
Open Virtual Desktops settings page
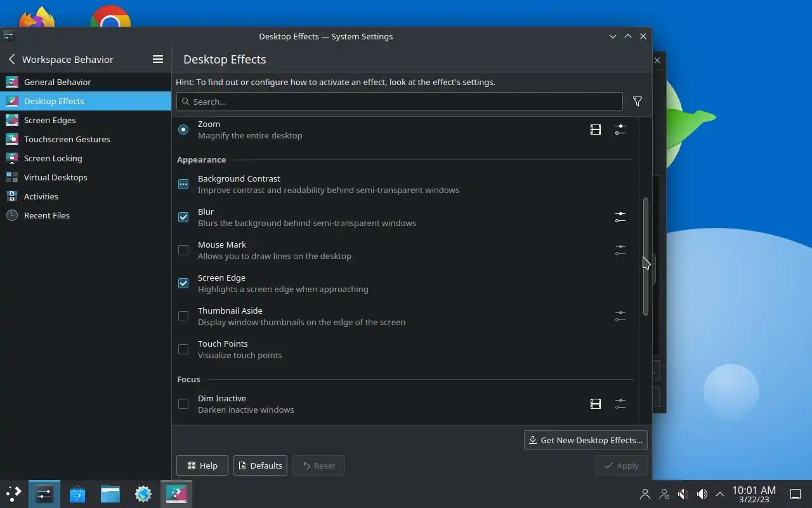tap(86, 177)
